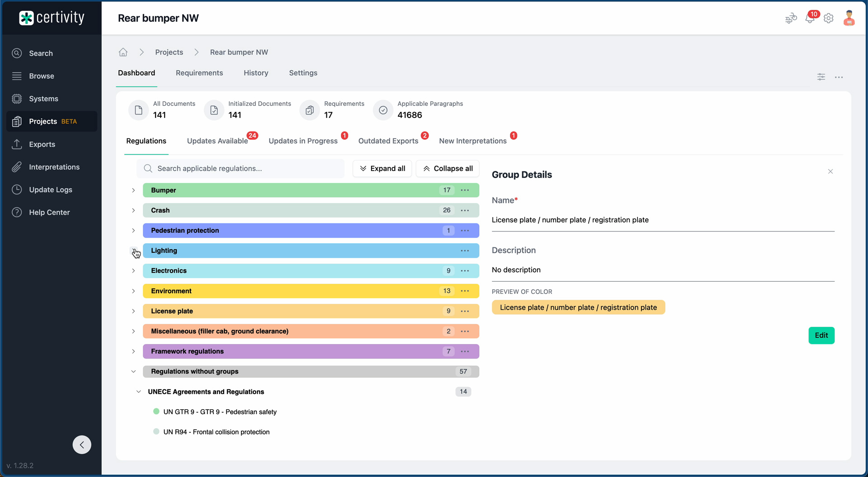Open the settings gear icon
The width and height of the screenshot is (868, 477).
[828, 19]
